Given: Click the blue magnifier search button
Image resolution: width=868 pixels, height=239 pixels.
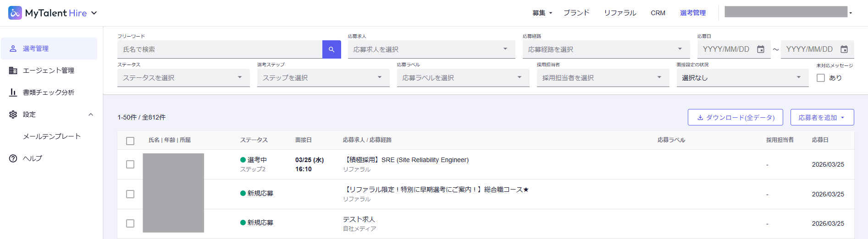Looking at the screenshot, I should [x=332, y=49].
